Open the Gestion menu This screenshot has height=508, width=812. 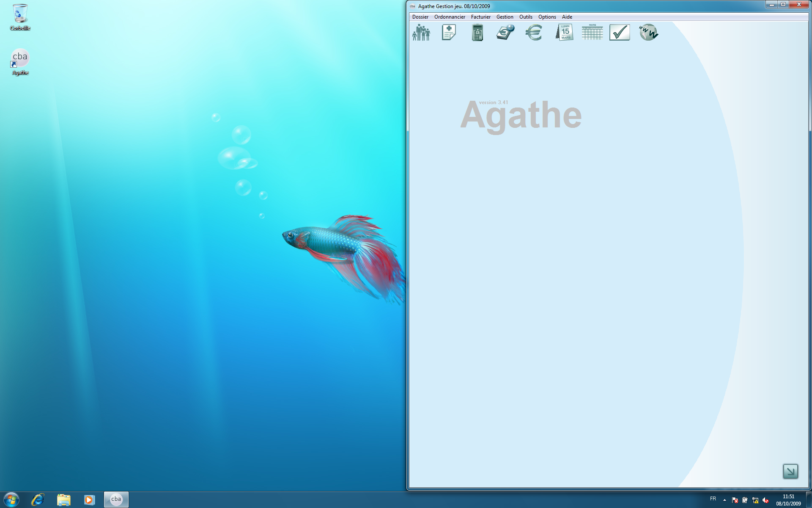505,17
